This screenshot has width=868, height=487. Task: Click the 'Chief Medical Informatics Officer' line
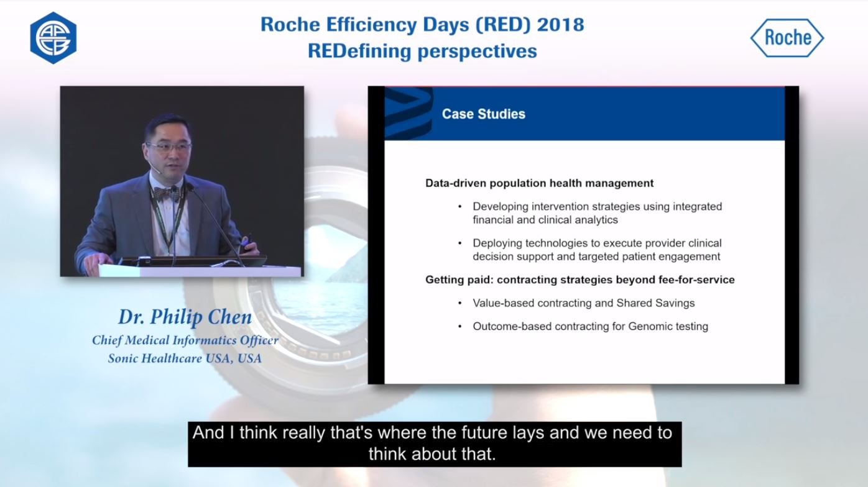pyautogui.click(x=185, y=340)
